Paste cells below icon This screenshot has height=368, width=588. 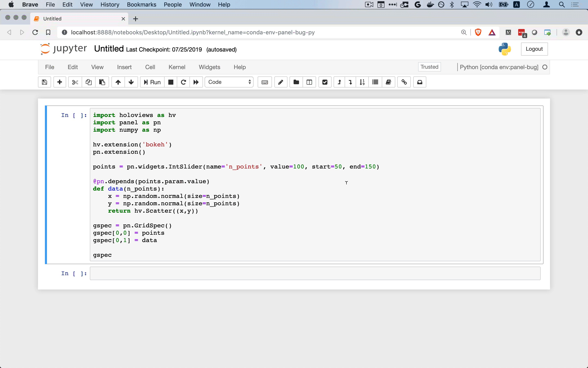pos(102,82)
